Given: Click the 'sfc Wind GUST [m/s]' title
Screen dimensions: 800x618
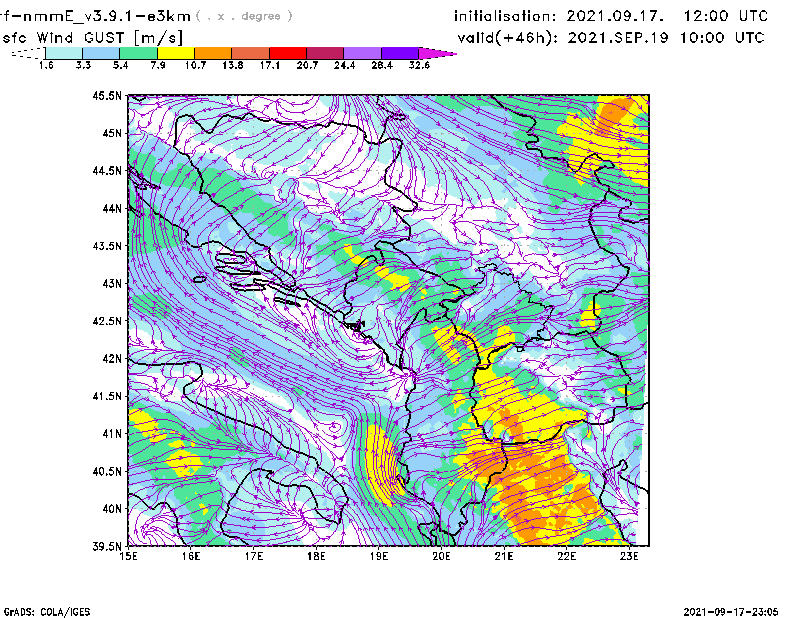Looking at the screenshot, I should 92,38.
